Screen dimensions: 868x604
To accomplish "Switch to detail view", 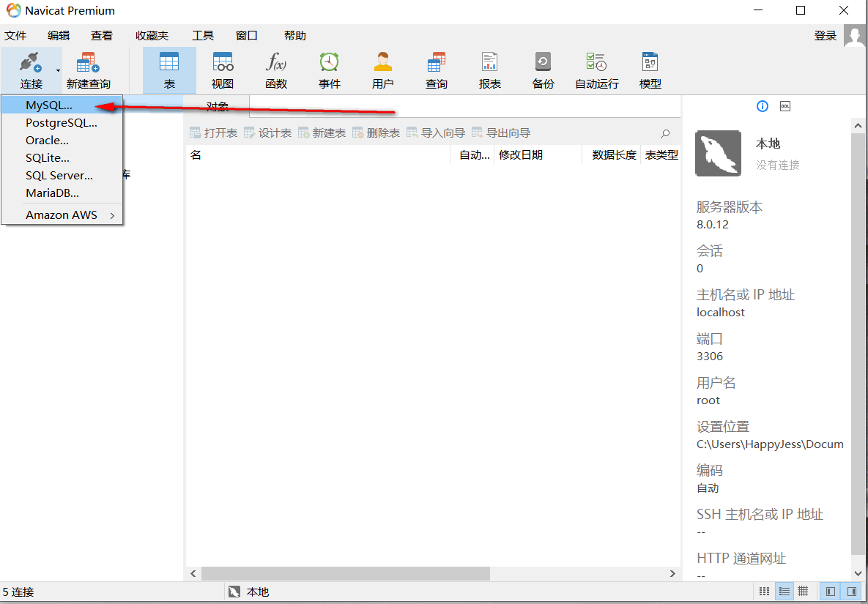I will [803, 592].
